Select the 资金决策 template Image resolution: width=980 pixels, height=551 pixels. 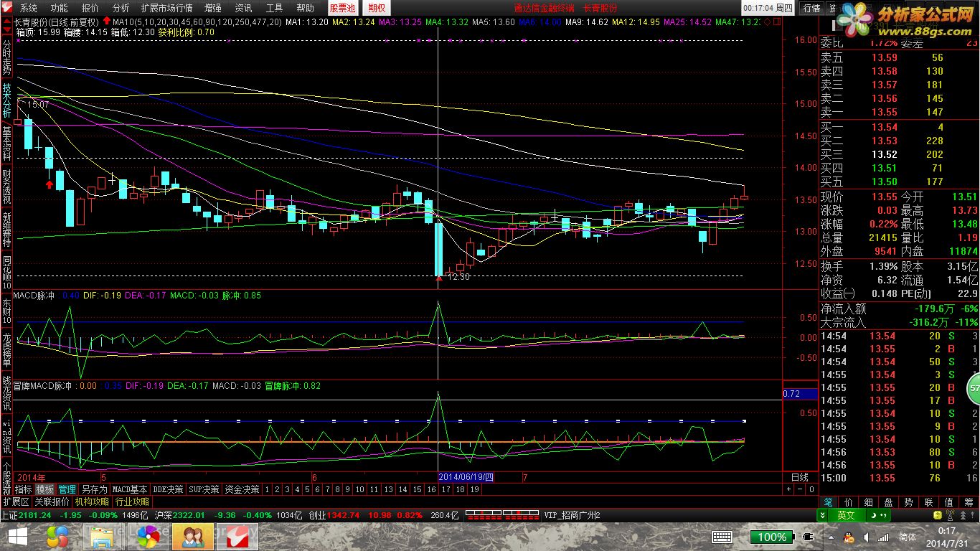point(242,489)
